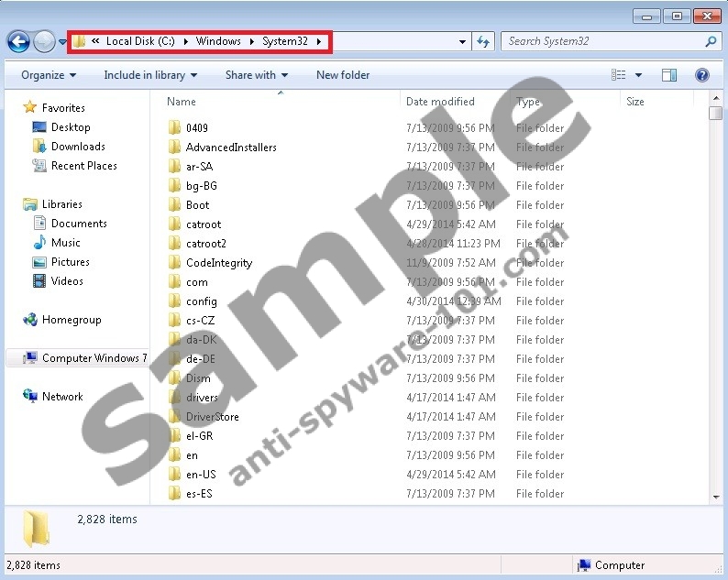The image size is (728, 580).
Task: Select Documents library
Action: 79,224
